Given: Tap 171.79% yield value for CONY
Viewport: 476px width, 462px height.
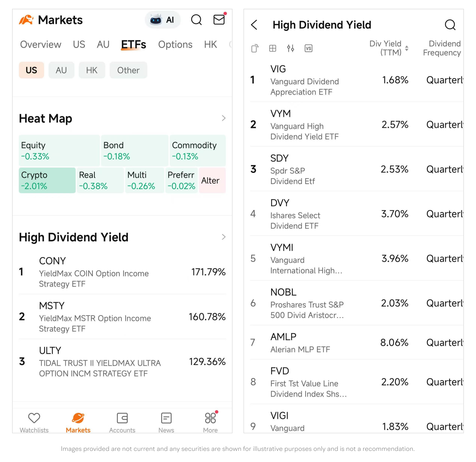Looking at the screenshot, I should click(208, 272).
